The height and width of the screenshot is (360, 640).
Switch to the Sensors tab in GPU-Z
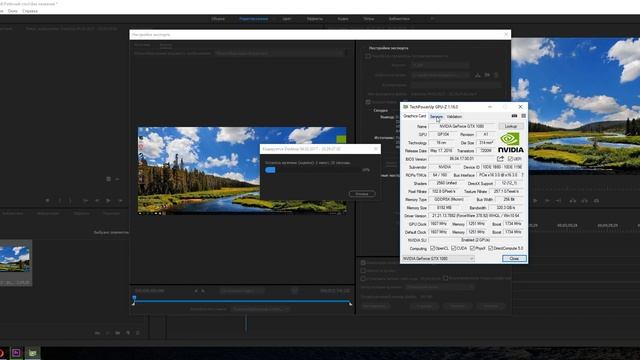point(436,116)
